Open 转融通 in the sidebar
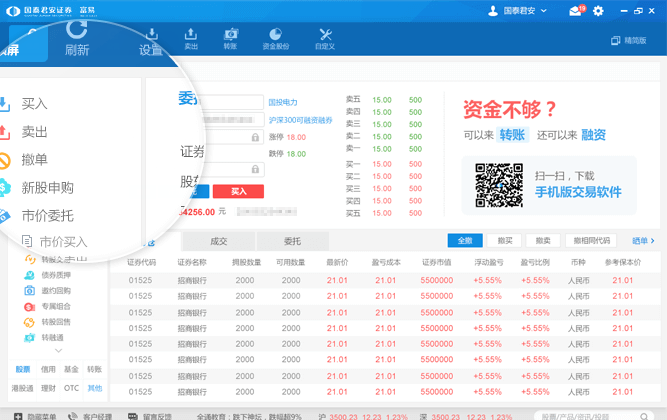The width and height of the screenshot is (667, 420). click(44, 338)
